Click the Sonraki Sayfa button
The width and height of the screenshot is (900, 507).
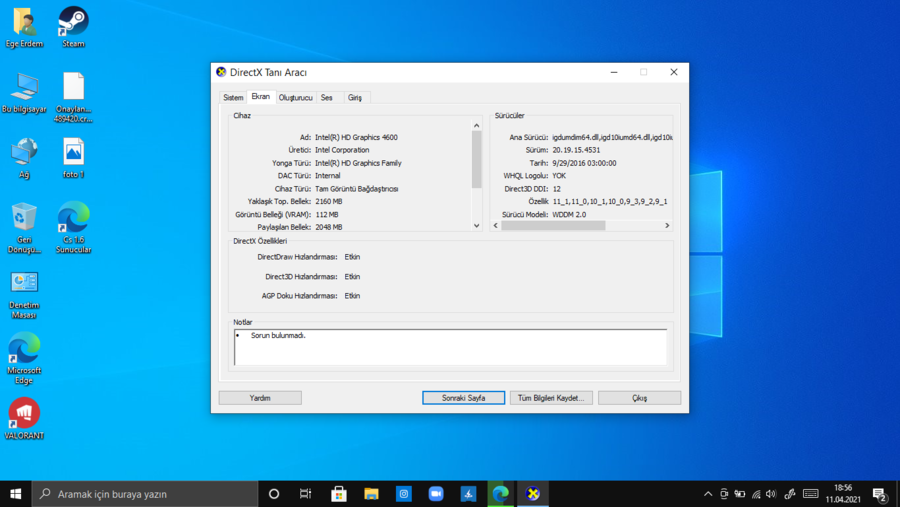[x=463, y=398]
